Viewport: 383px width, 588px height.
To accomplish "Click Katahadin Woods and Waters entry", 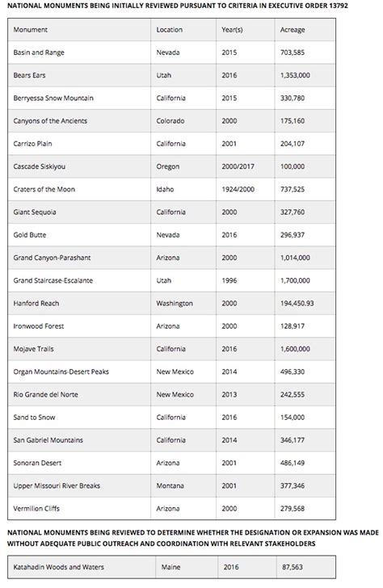I will point(58,567).
